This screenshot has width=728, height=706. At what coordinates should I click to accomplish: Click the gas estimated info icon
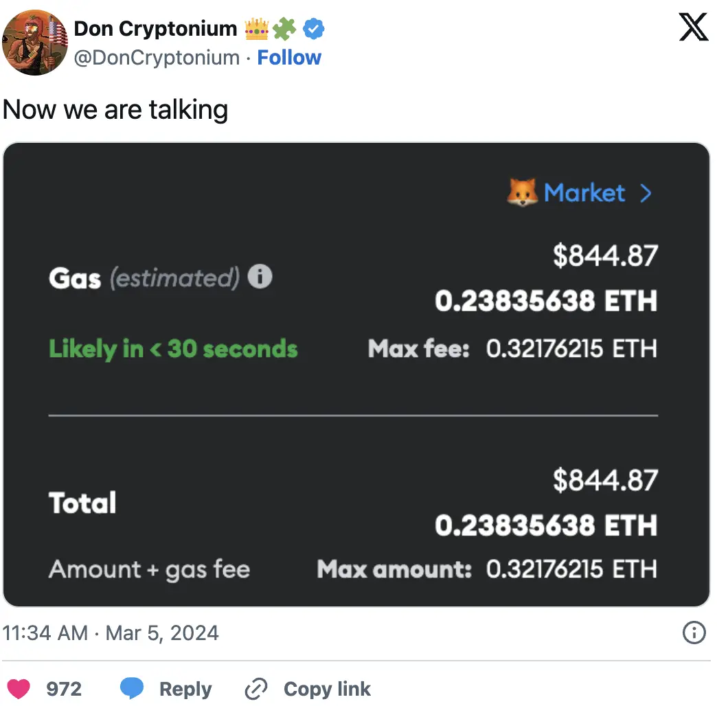click(x=260, y=277)
